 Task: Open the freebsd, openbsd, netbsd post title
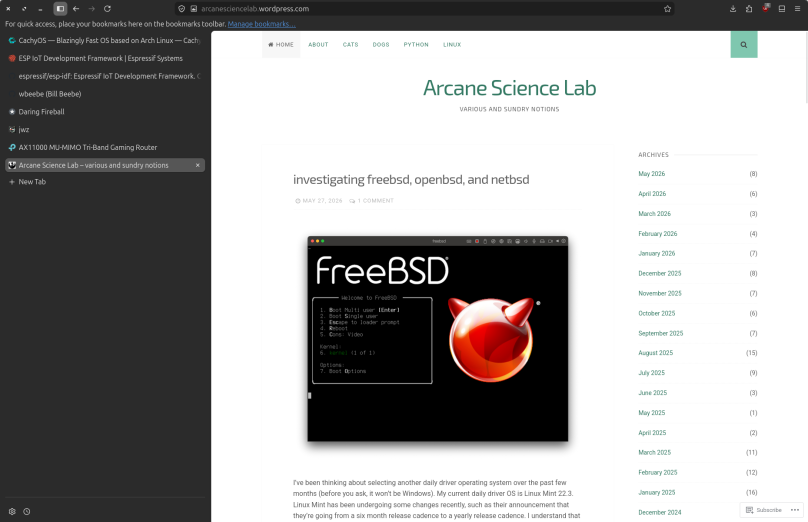(411, 179)
